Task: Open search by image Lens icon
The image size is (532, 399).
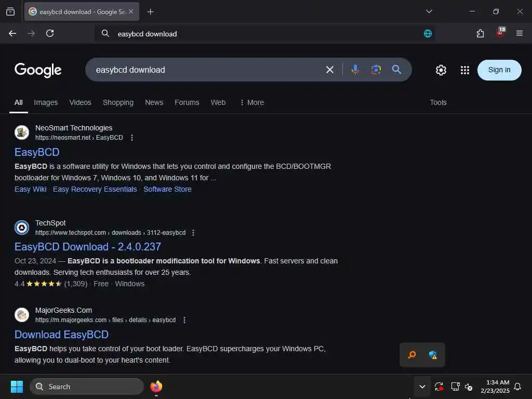Action: coord(376,70)
